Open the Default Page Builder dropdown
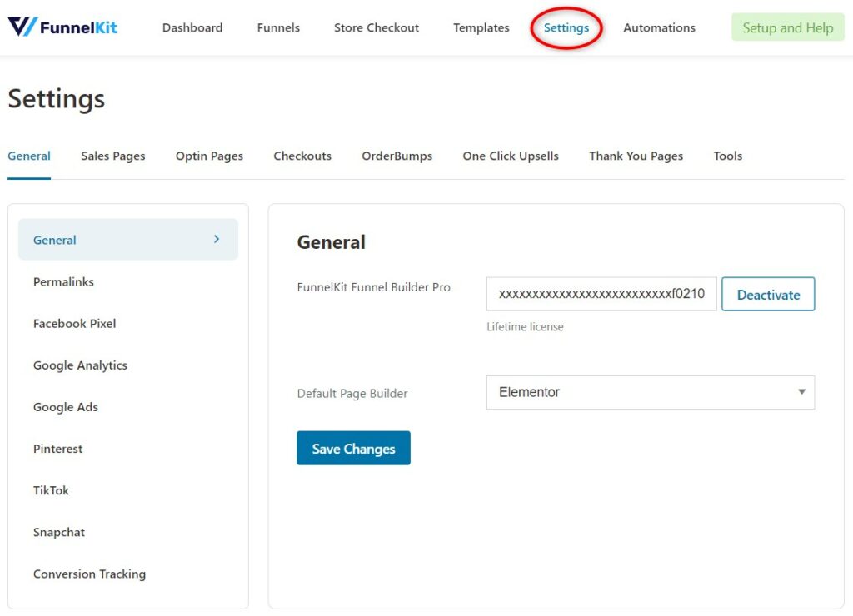 tap(650, 393)
